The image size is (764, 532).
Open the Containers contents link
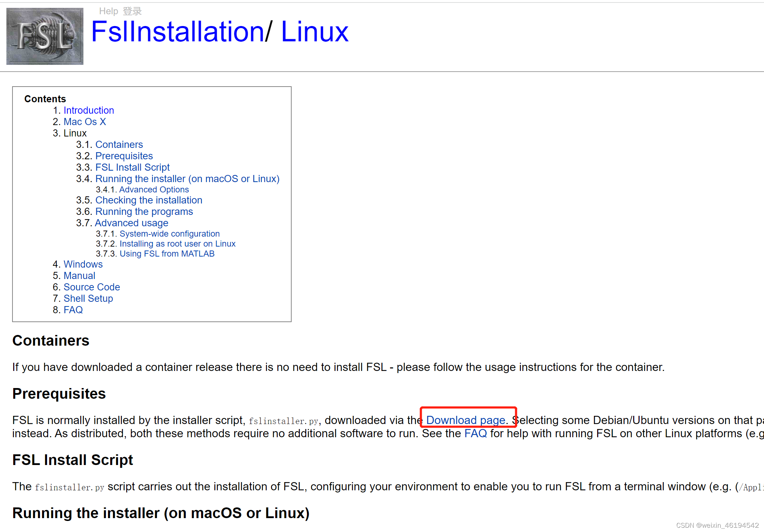click(x=119, y=145)
